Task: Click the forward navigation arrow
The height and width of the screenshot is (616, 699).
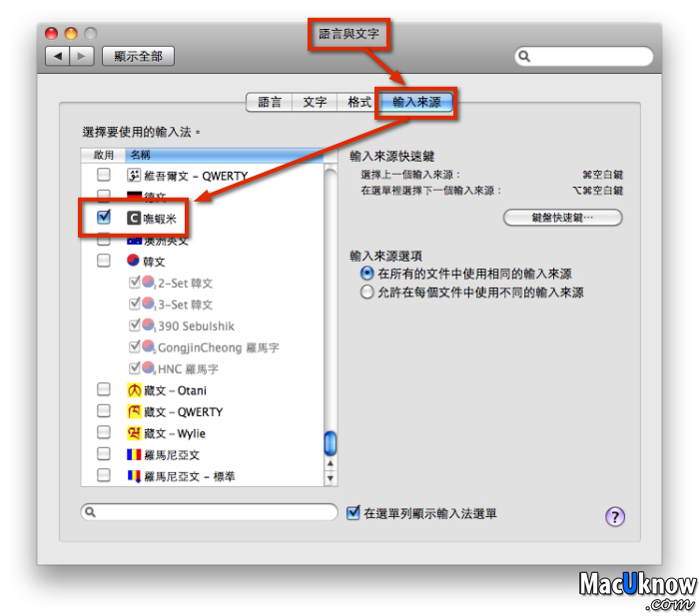Action: click(82, 56)
